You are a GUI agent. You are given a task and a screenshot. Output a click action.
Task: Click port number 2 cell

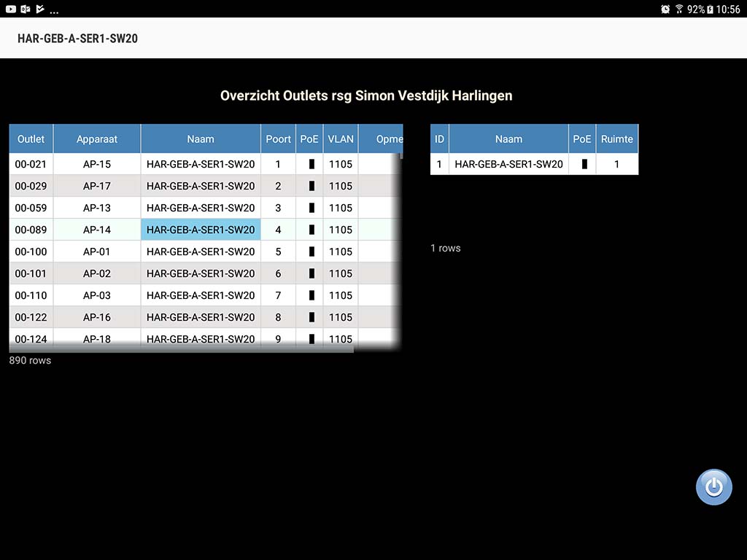click(278, 186)
